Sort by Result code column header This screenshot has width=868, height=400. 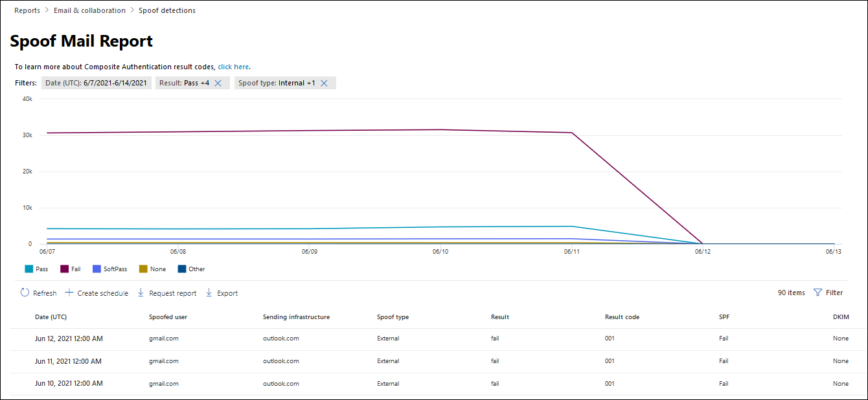point(622,317)
